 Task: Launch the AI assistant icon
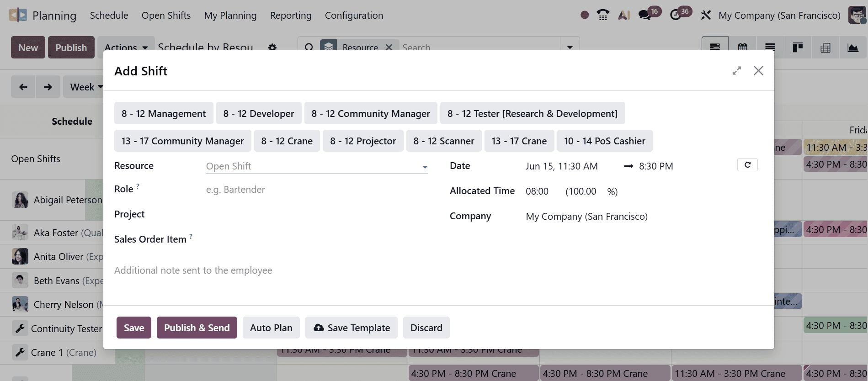click(624, 15)
